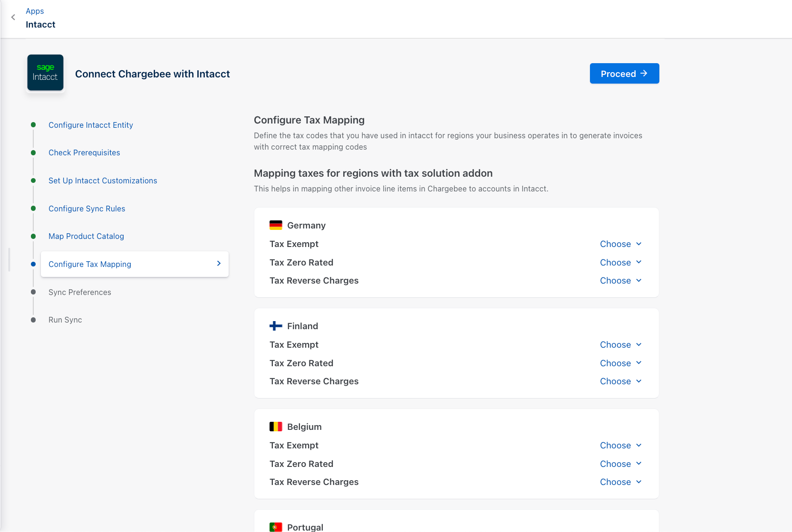Navigate to Map Product Catalog step
Screen dimensions: 792x532
[x=86, y=236]
